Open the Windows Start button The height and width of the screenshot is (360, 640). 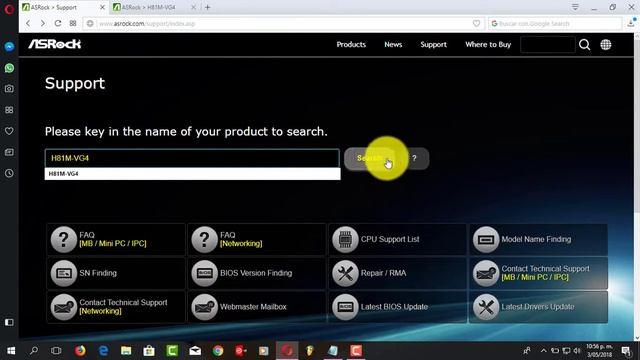(x=11, y=351)
